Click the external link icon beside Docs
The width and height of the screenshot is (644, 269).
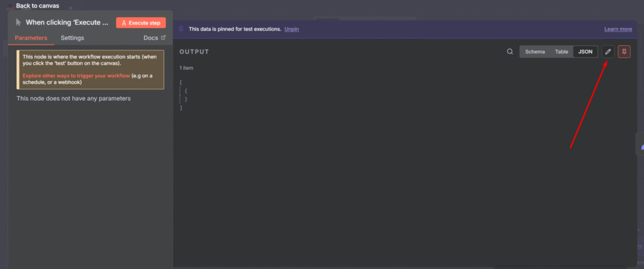pos(164,38)
